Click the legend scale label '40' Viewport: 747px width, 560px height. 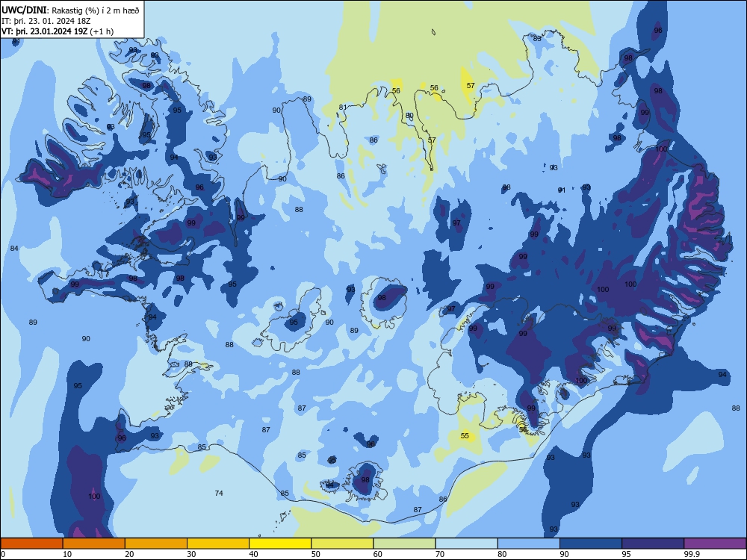tap(254, 554)
